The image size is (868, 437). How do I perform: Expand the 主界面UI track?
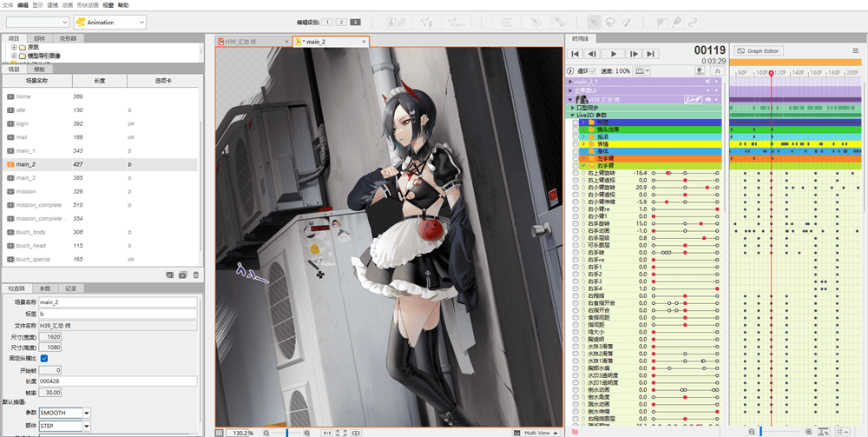(x=571, y=89)
